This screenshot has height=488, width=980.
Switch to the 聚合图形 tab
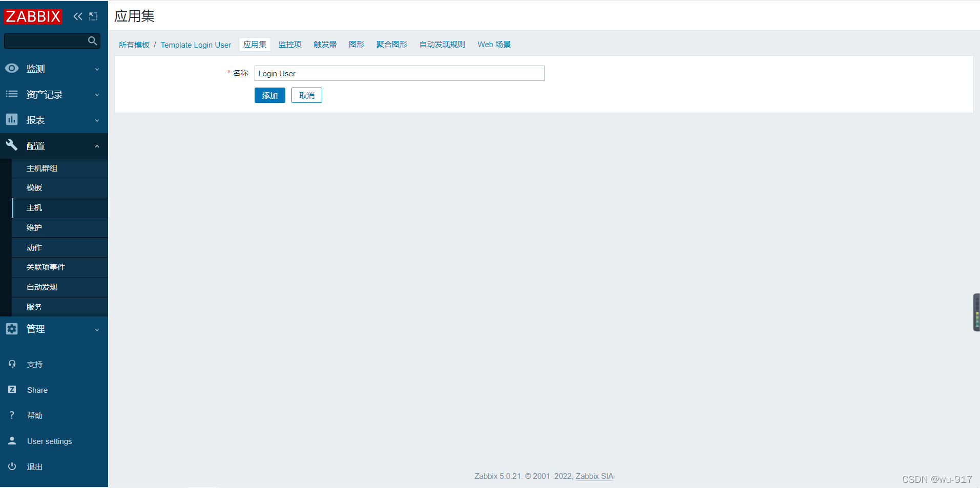tap(392, 45)
